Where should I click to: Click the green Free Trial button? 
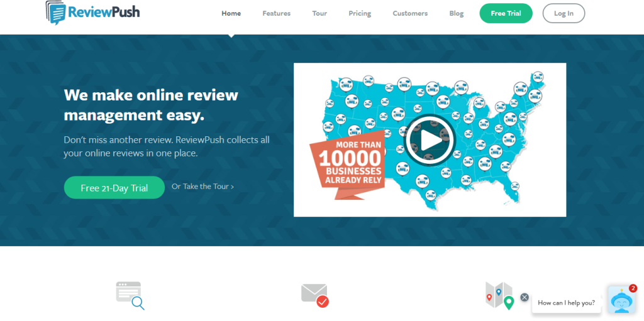506,13
